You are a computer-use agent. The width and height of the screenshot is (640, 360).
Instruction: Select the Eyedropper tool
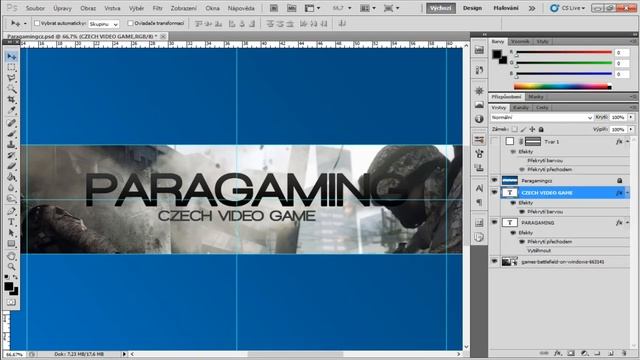11,111
